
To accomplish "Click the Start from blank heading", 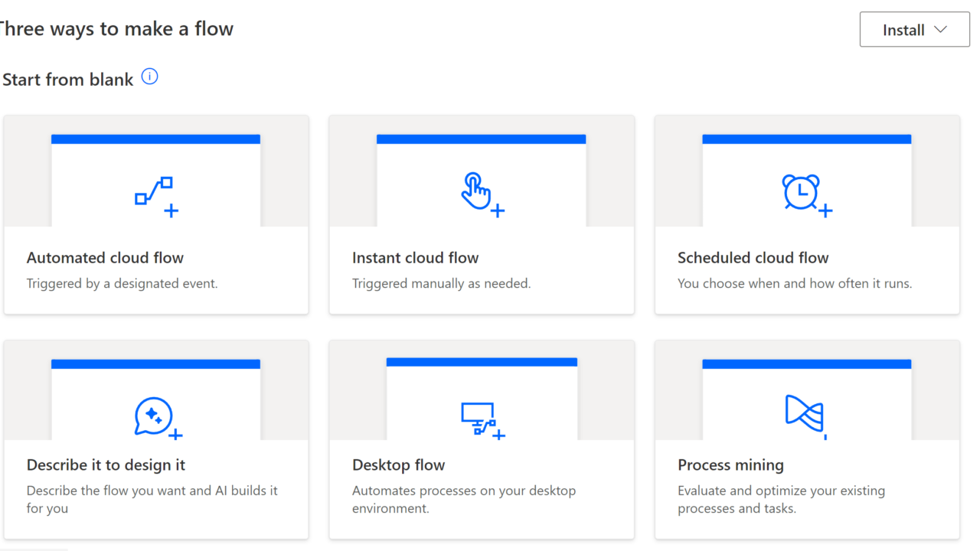I will click(67, 80).
